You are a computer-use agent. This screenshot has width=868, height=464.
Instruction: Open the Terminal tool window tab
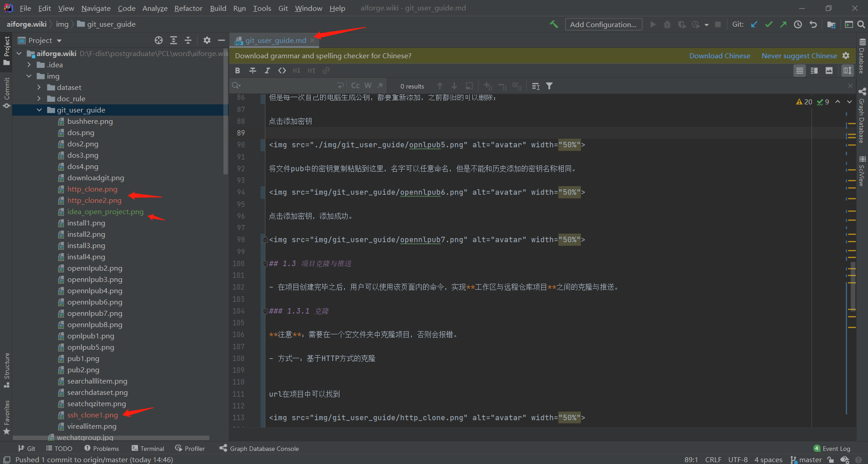(148, 449)
